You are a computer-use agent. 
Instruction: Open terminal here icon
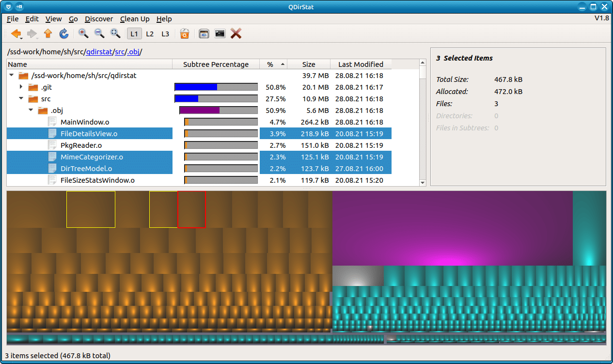220,33
